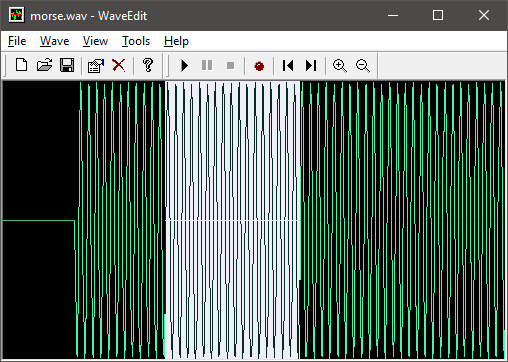Open the Tools menu
Image resolution: width=508 pixels, height=362 pixels.
[136, 41]
